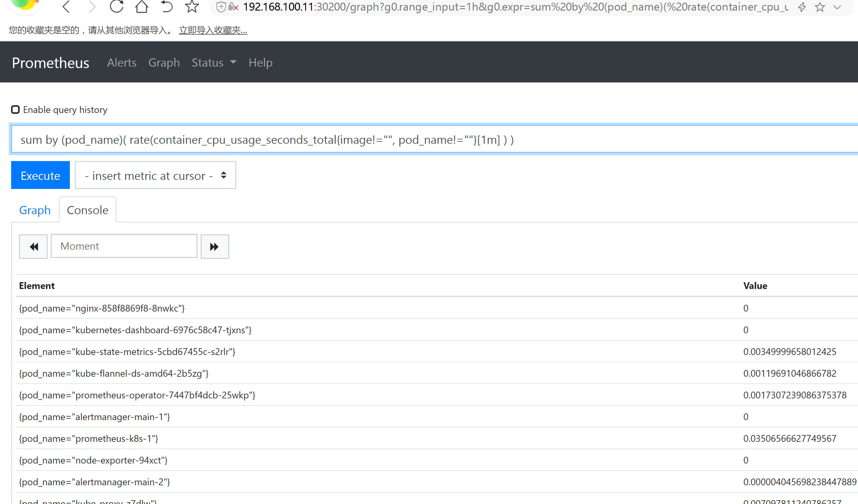The width and height of the screenshot is (858, 504).
Task: Open the import bookmarks now link
Action: 213,30
